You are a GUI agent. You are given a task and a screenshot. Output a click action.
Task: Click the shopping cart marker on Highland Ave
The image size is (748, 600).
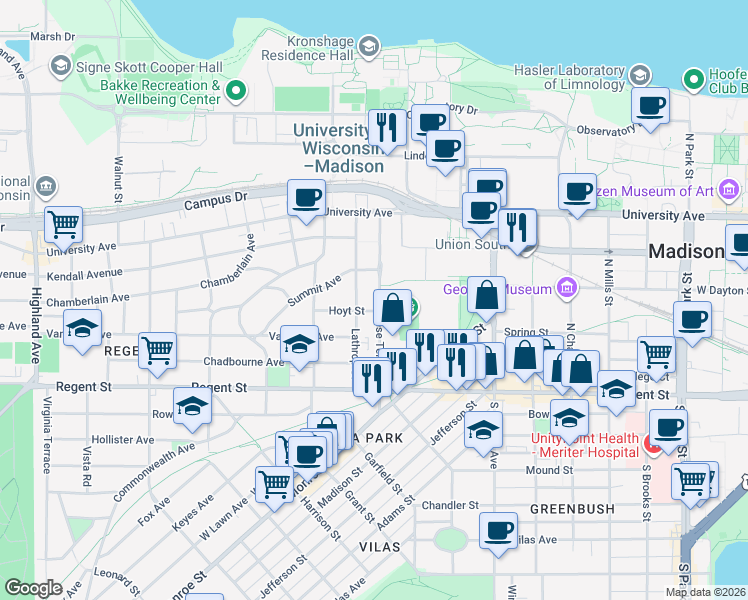click(x=63, y=224)
